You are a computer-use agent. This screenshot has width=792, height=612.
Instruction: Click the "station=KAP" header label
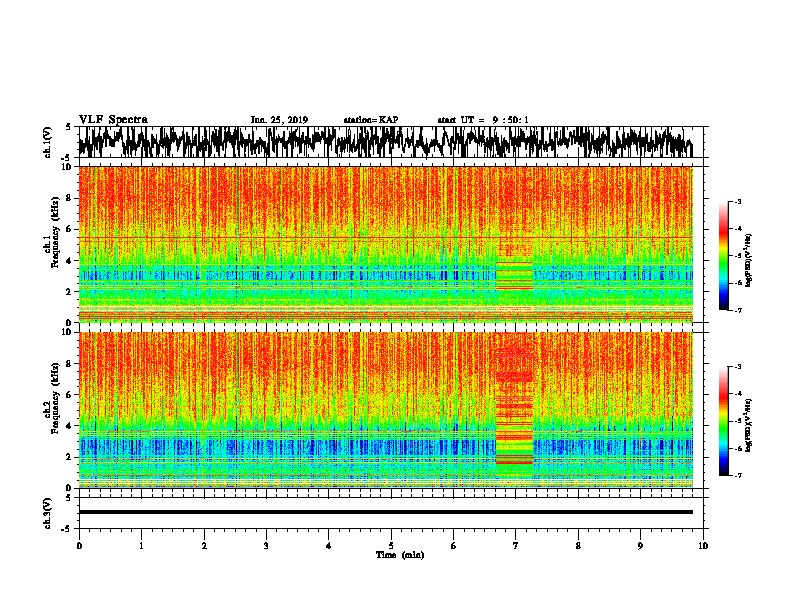coord(371,120)
